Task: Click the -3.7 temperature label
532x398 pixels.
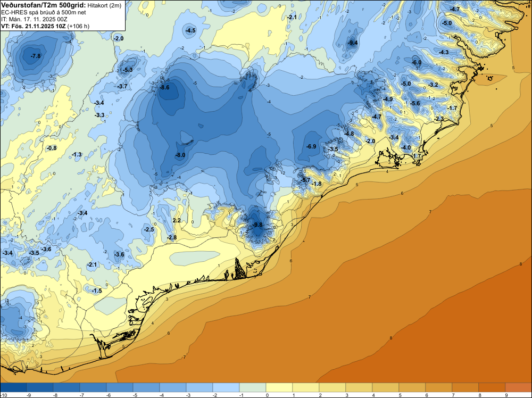Action: [122, 87]
